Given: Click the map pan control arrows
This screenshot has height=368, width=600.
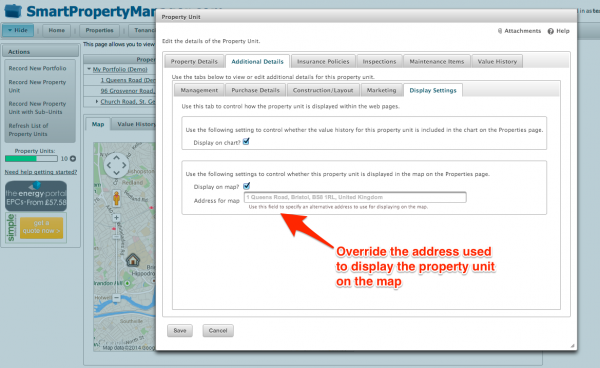Looking at the screenshot, I should tap(116, 165).
